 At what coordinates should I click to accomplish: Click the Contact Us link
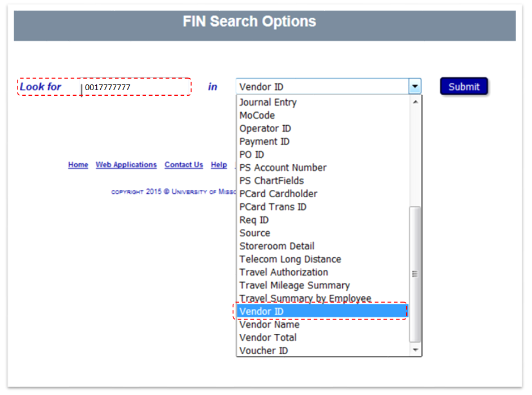pyautogui.click(x=184, y=165)
